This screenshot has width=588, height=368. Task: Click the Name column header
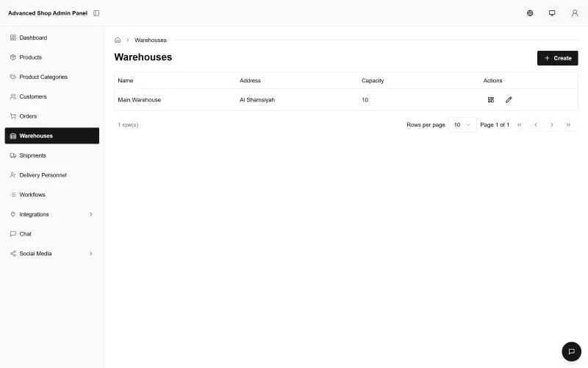pos(125,80)
